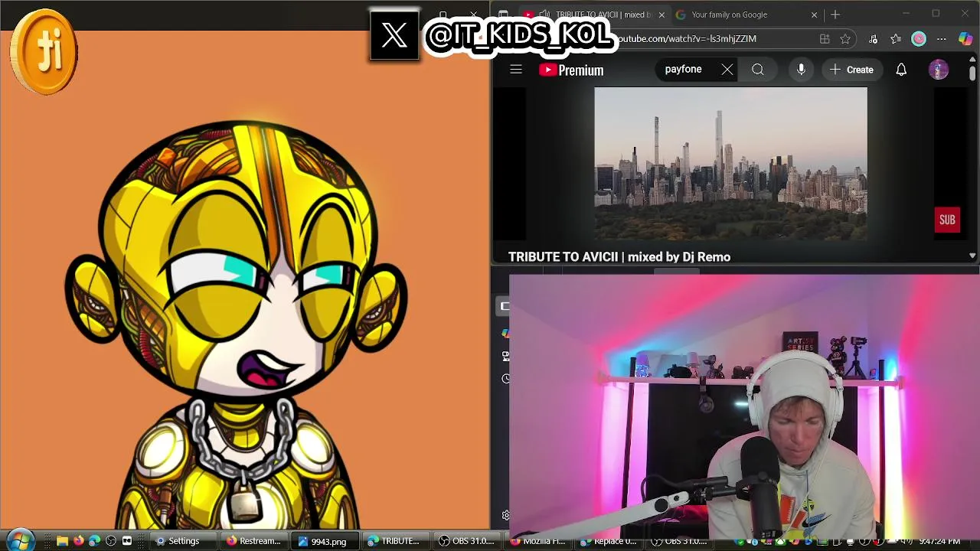Switch to the 'Replace' taskbar window
Viewport: 980px width, 551px height.
pyautogui.click(x=609, y=541)
